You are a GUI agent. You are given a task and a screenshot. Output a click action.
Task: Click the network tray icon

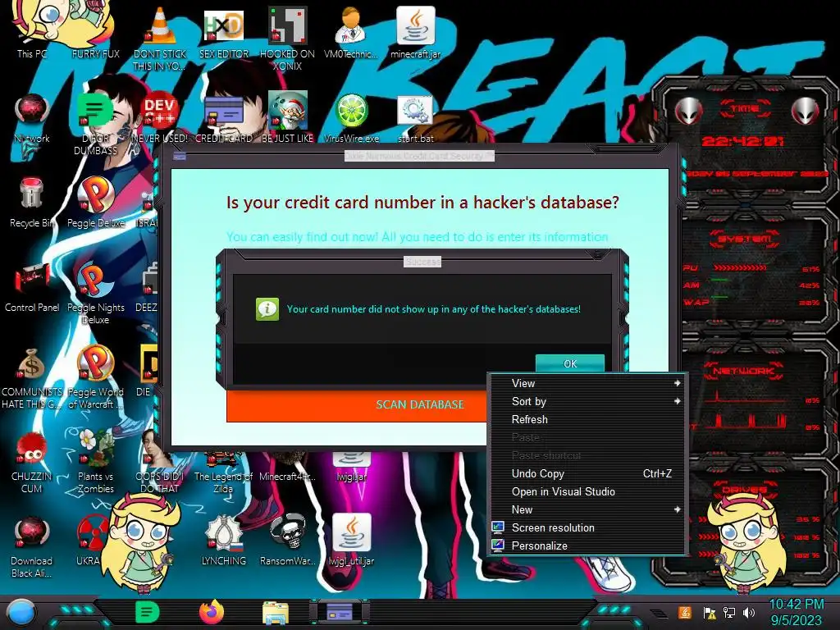[x=729, y=612]
